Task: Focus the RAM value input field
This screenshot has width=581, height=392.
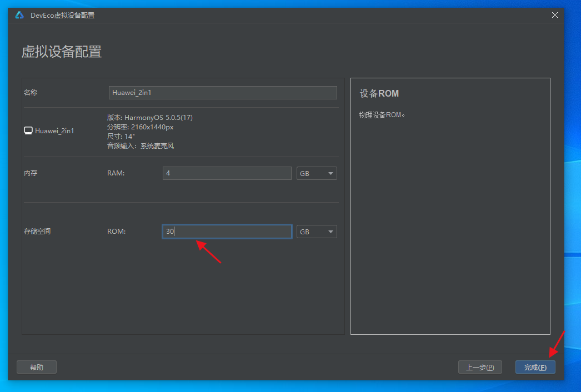Action: click(227, 173)
